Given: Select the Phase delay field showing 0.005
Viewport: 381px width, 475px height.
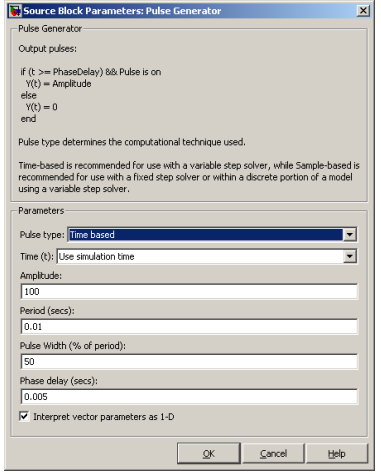Looking at the screenshot, I should [x=189, y=397].
